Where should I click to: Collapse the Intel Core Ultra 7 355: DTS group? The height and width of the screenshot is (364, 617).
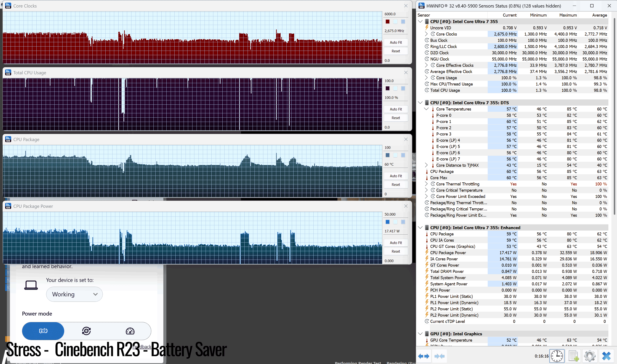tap(420, 103)
